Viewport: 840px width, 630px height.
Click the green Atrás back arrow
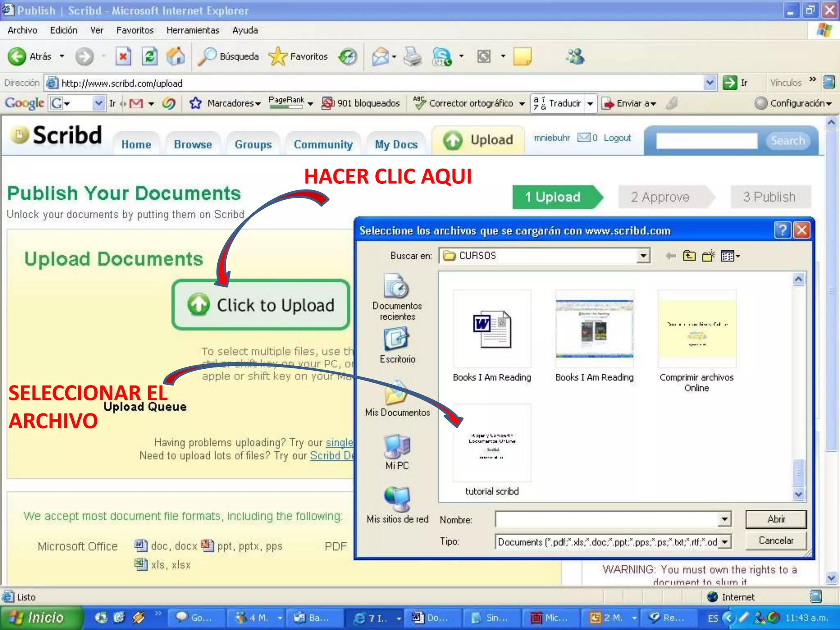[17, 57]
